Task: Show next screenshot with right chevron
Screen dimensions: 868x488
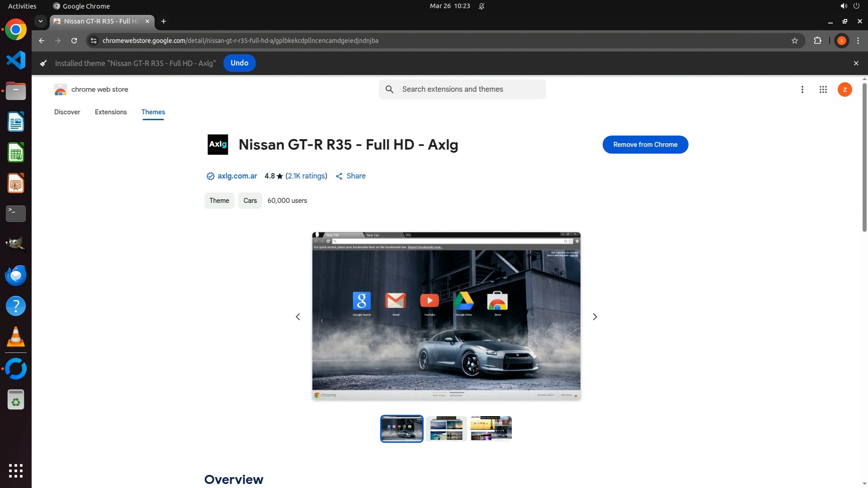Action: (595, 317)
